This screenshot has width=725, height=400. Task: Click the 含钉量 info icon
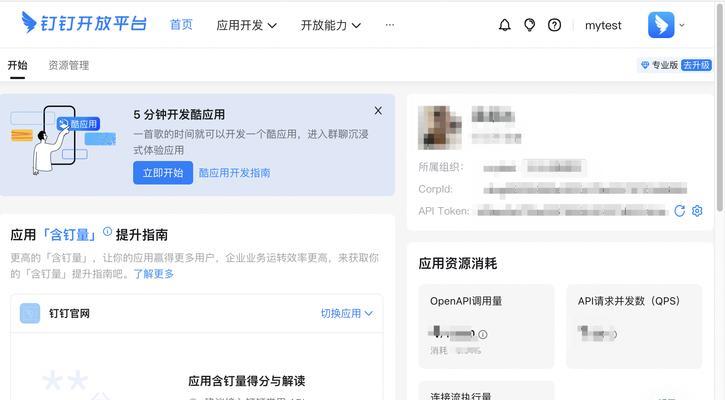tap(107, 231)
